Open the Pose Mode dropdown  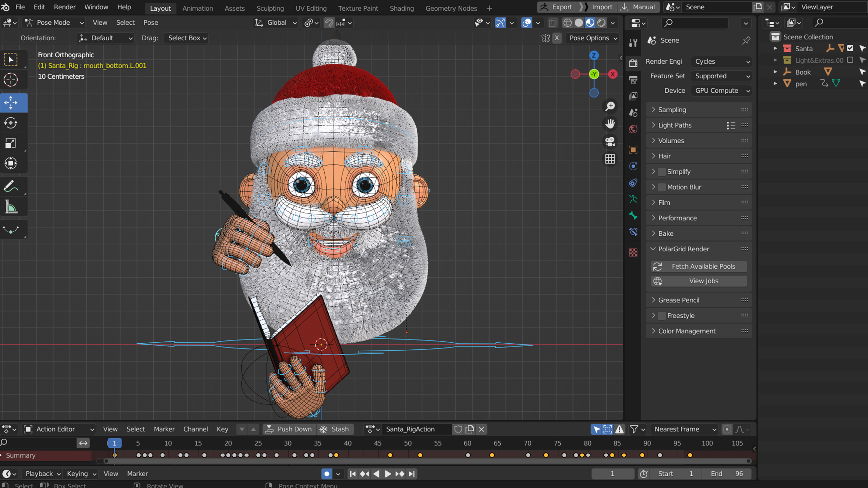pyautogui.click(x=54, y=23)
